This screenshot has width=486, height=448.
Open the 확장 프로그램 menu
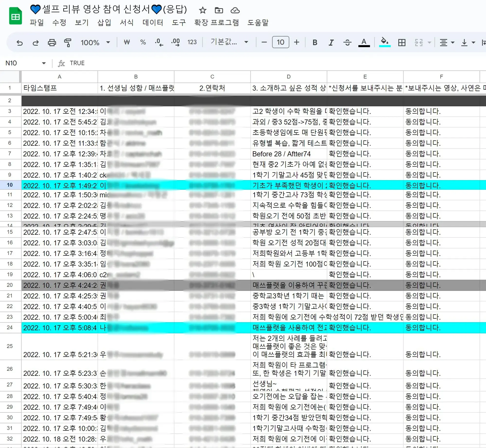click(216, 23)
